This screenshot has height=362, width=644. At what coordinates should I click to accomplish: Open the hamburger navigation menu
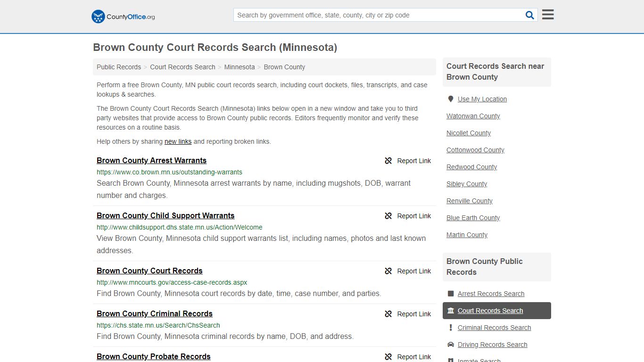pos(547,14)
